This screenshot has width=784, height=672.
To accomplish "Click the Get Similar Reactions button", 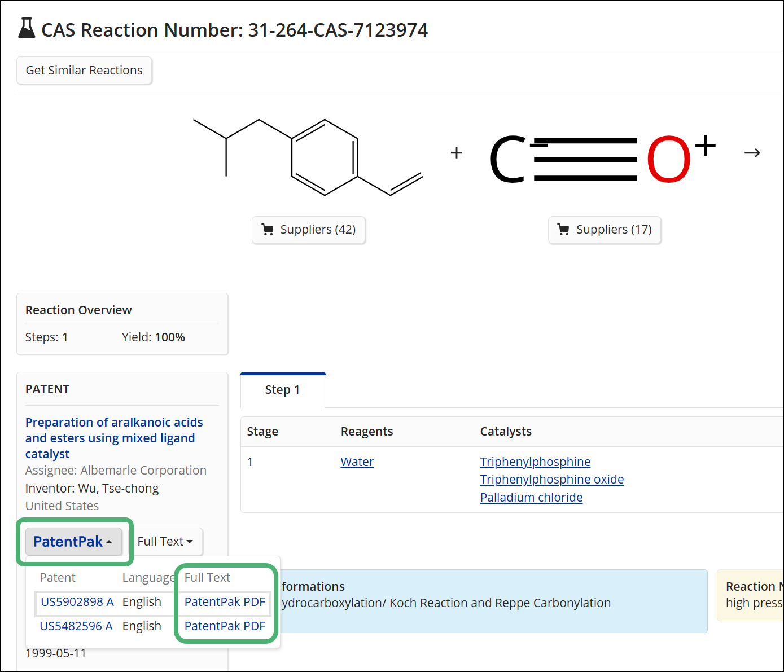I will click(x=84, y=71).
